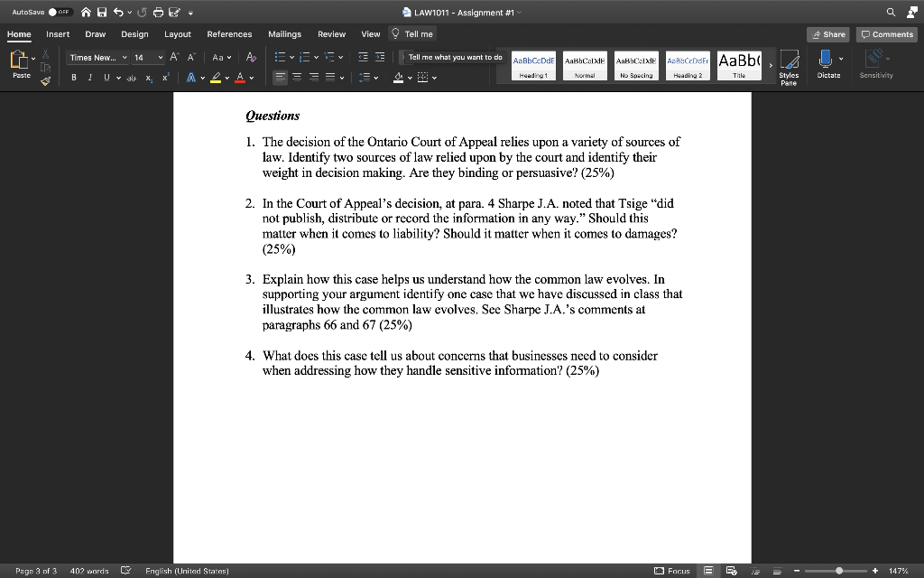Click the Bullets list icon
This screenshot has height=578, width=924.
click(x=280, y=57)
